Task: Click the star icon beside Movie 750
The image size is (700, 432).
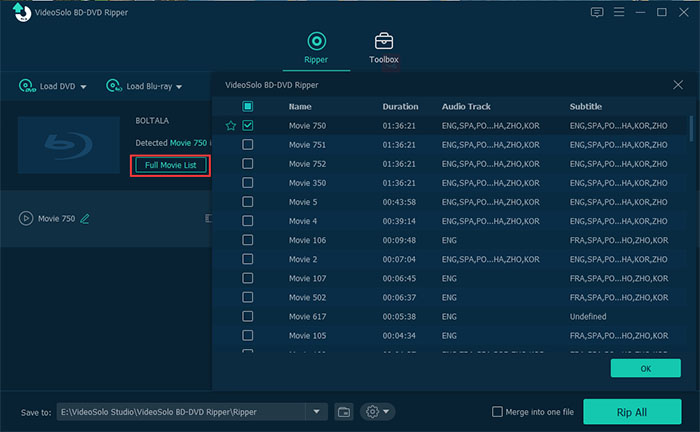Action: pyautogui.click(x=231, y=126)
